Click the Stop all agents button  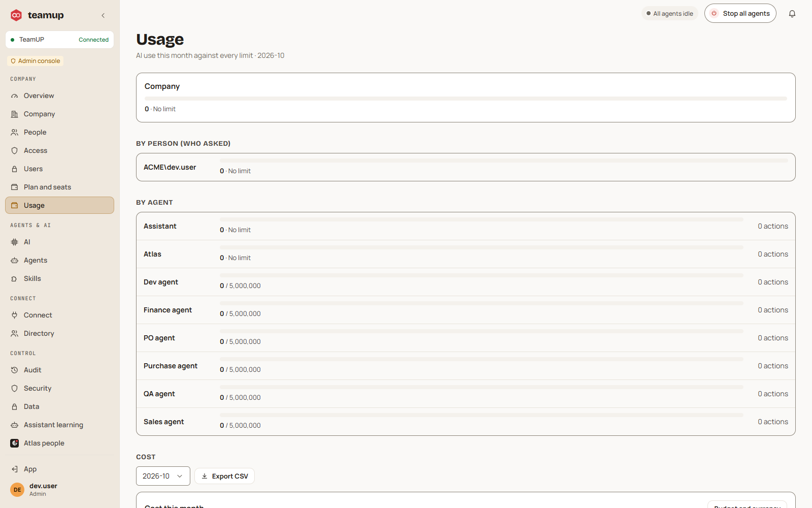(740, 14)
